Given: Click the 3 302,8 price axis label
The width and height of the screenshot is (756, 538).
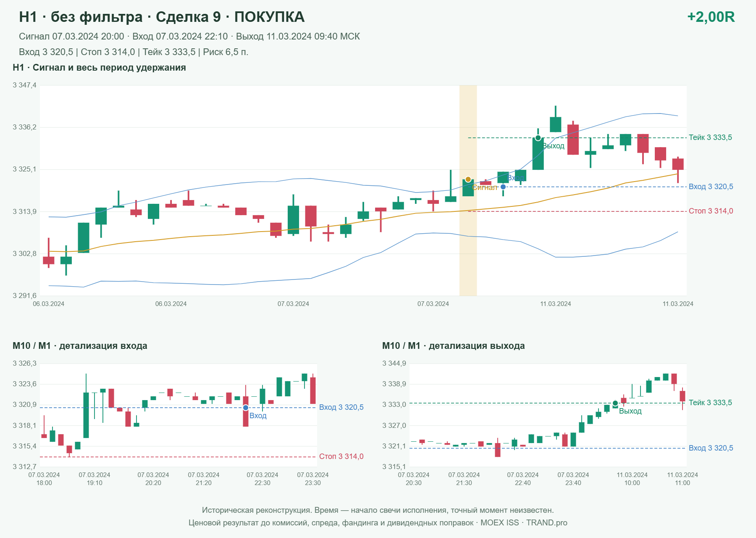Looking at the screenshot, I should pos(24,253).
